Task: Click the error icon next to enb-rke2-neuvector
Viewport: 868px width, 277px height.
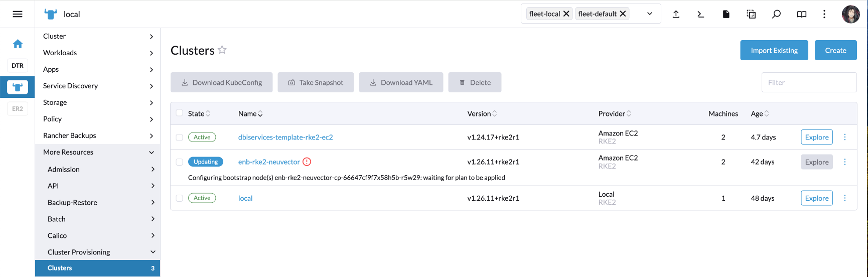Action: (x=307, y=162)
